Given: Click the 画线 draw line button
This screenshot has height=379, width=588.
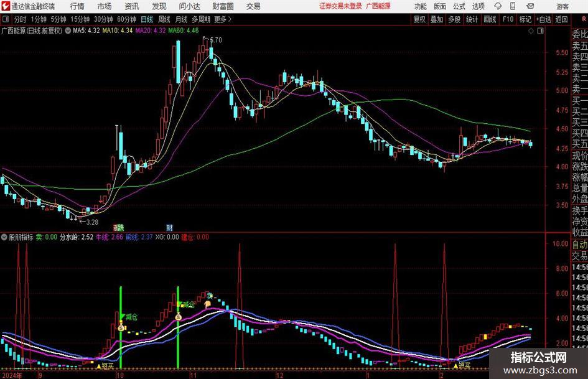Looking at the screenshot, I should (490, 19).
